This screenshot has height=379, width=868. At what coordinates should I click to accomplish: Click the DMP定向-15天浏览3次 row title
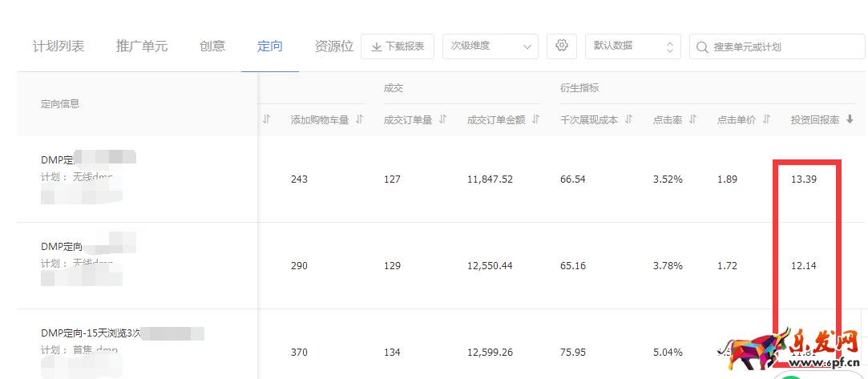click(x=90, y=333)
